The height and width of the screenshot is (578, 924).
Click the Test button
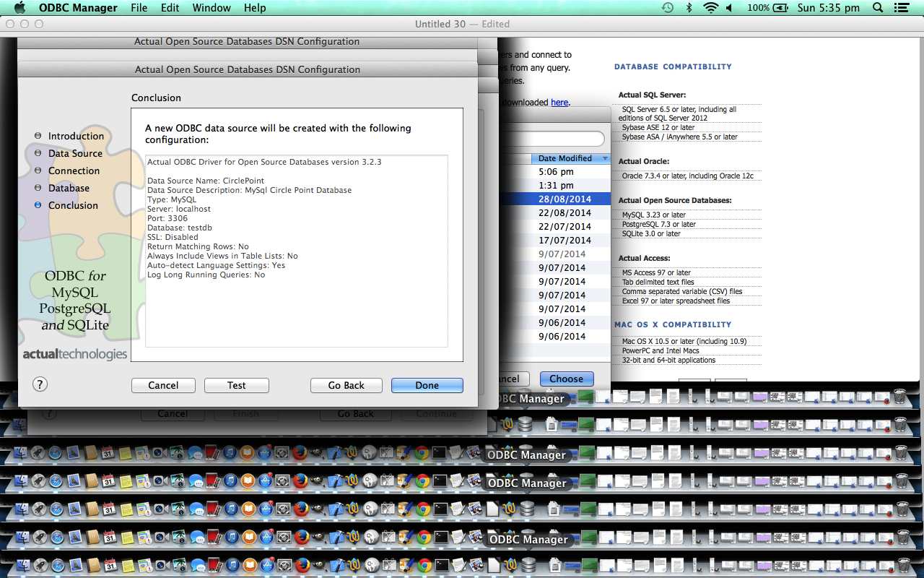(237, 385)
